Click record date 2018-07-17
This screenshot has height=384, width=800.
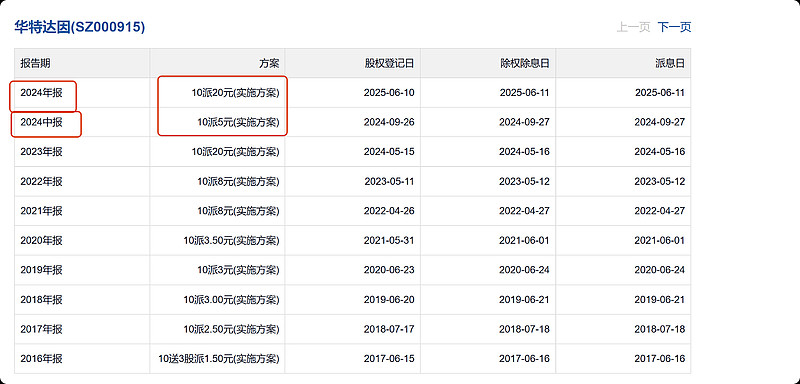coord(389,329)
